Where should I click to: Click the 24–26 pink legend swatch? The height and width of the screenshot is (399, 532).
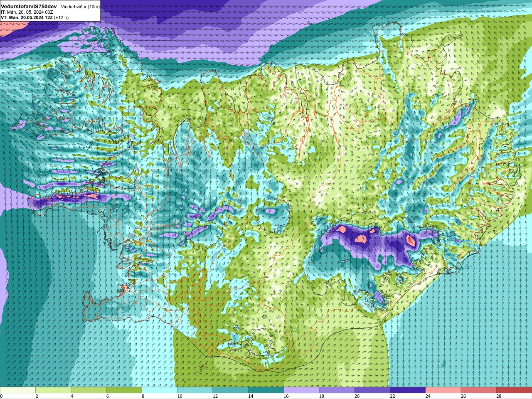click(443, 390)
